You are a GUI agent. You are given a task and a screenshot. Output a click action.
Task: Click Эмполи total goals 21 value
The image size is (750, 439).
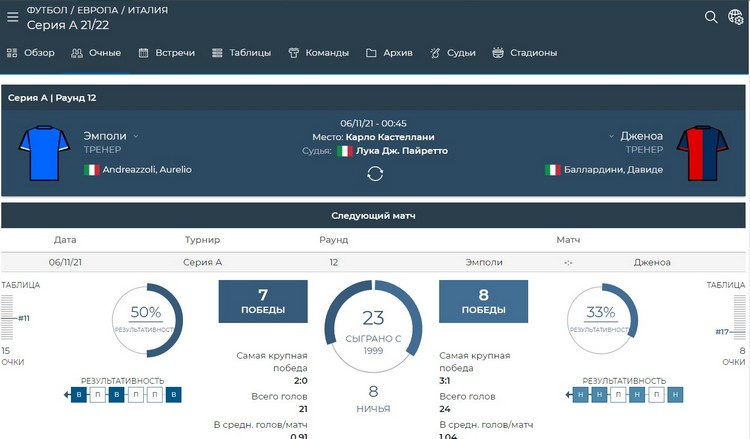point(303,409)
